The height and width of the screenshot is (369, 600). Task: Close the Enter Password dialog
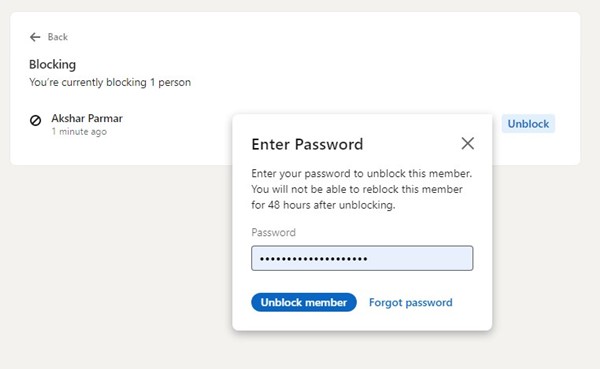[x=467, y=144]
